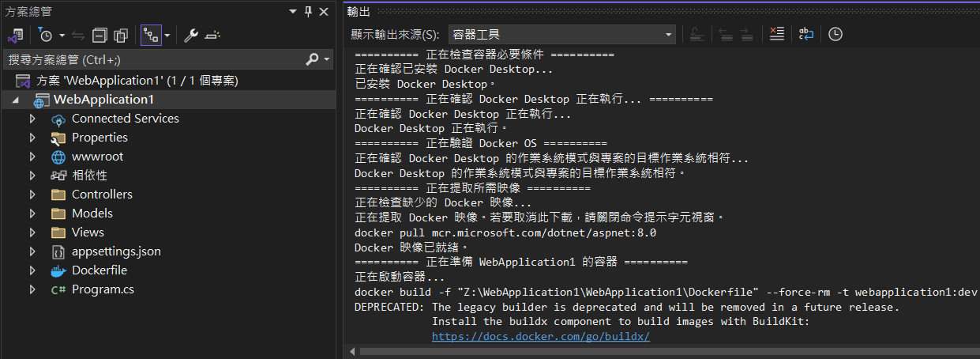Viewport: 980px width, 359px height.
Task: Open the https://docs.docker.com/go/buildx/ link
Action: [541, 336]
